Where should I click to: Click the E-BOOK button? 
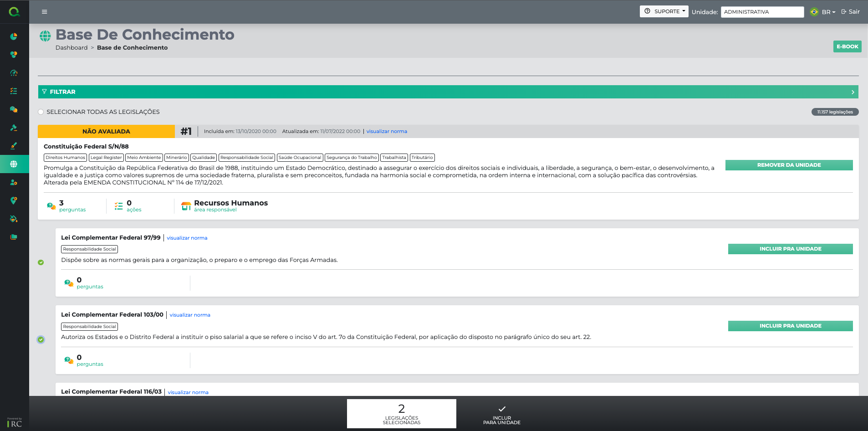tap(847, 46)
